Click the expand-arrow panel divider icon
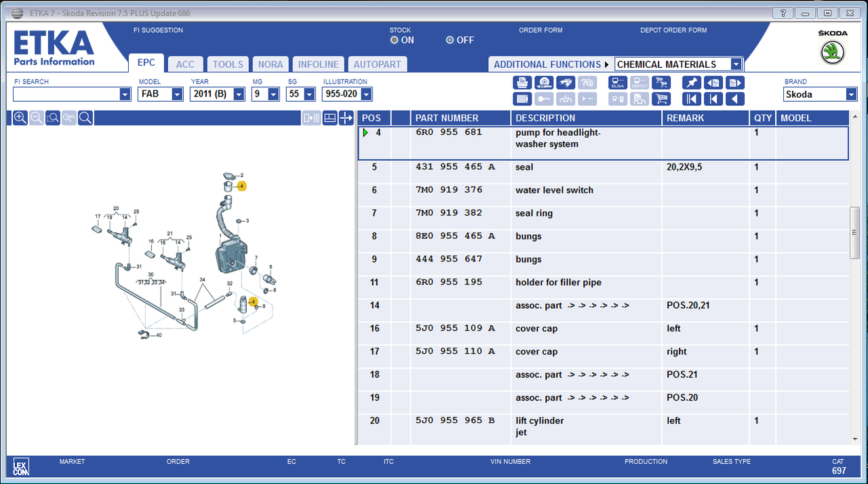This screenshot has height=484, width=868. tap(346, 118)
